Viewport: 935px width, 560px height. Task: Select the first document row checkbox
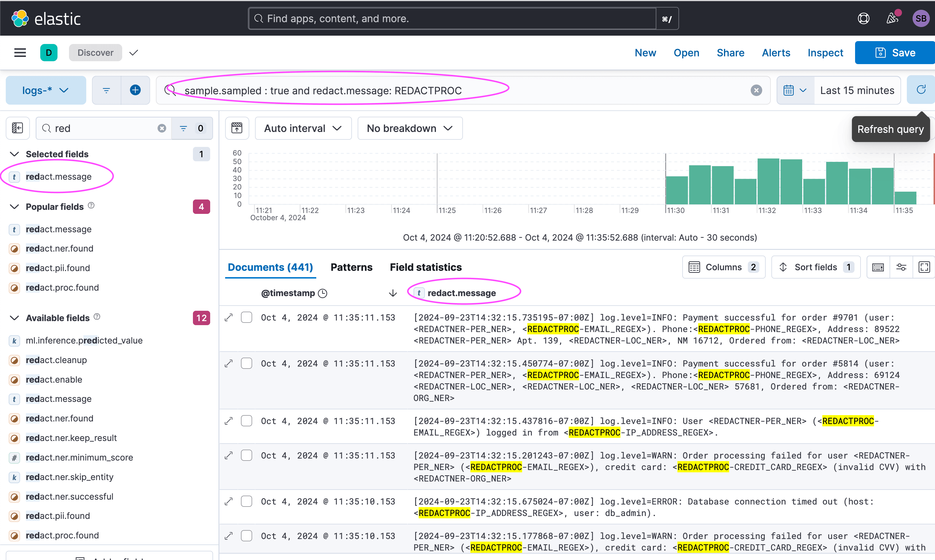[246, 317]
